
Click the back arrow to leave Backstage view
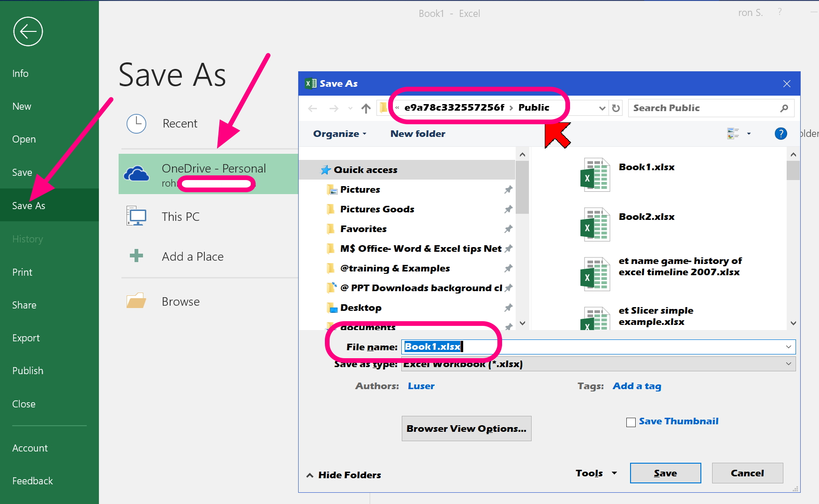(x=28, y=31)
